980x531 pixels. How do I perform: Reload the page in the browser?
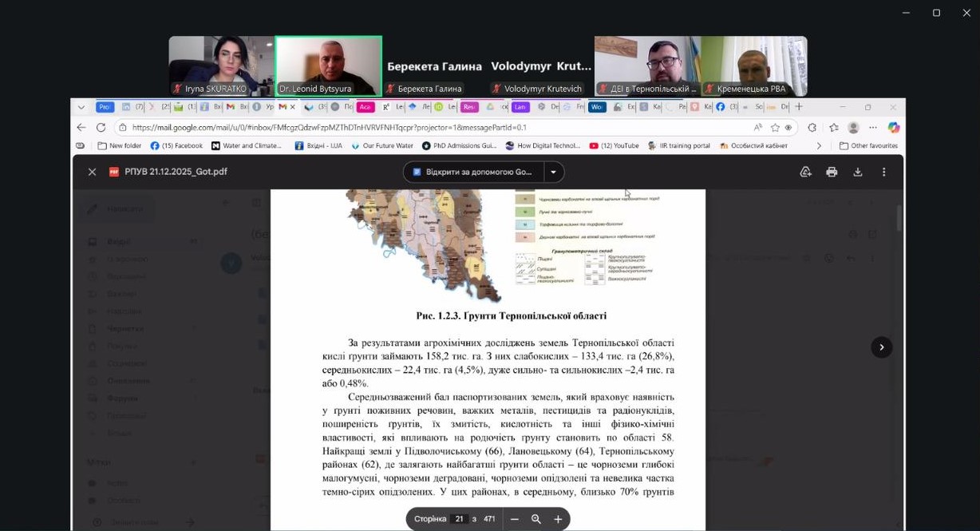[101, 128]
